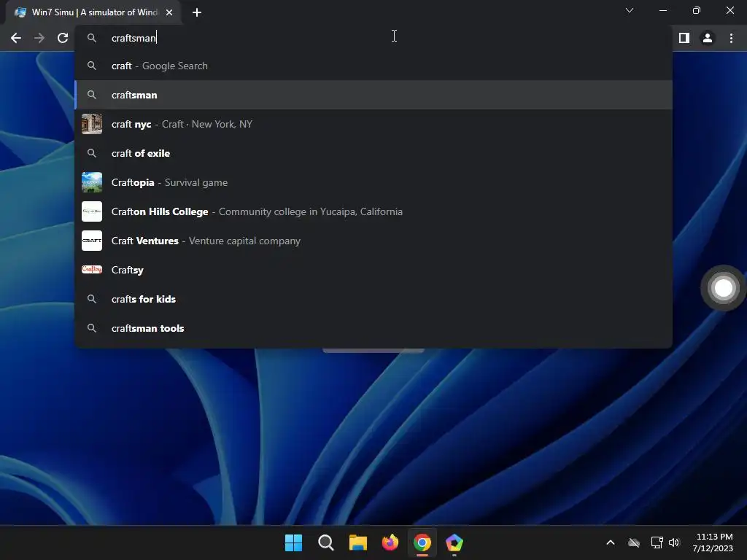The image size is (747, 560).
Task: Click the craft nyc thumbnail image
Action: (x=92, y=124)
